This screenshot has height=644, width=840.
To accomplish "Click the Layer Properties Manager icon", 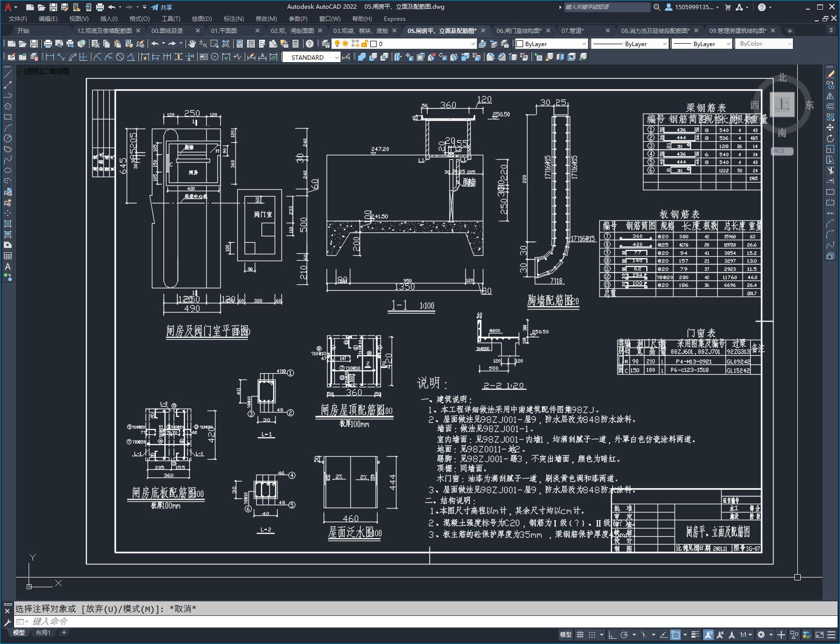I will tap(326, 44).
